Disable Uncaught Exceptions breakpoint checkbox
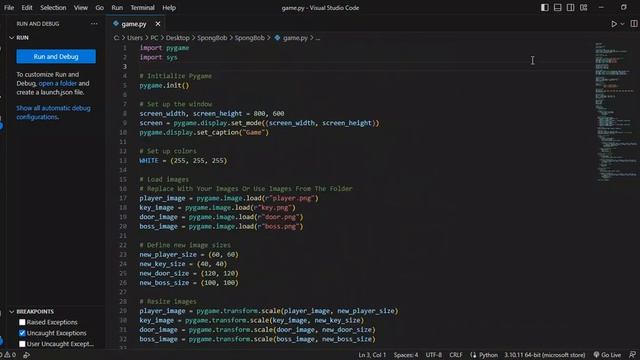640x360 pixels. click(x=22, y=333)
